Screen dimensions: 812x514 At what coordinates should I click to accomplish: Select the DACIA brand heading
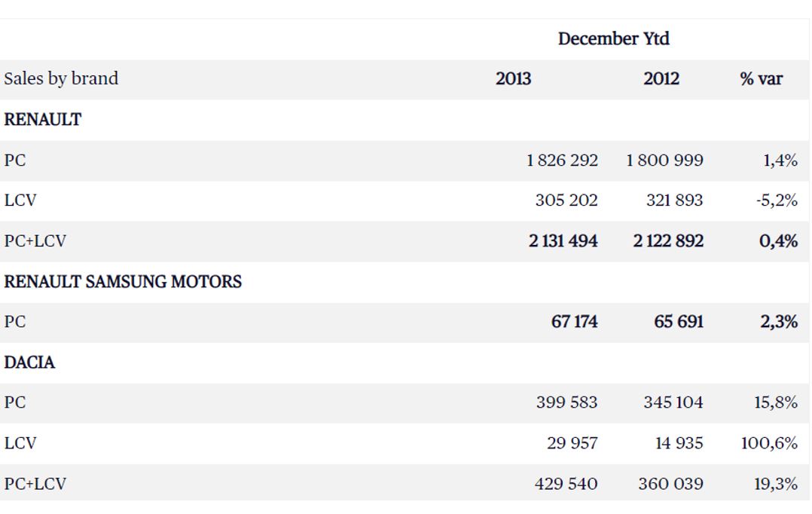30,363
